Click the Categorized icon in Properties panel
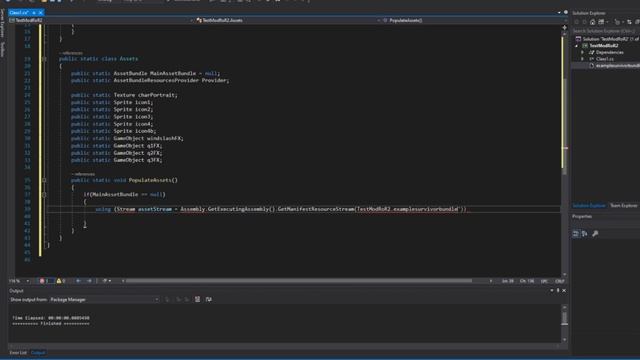The width and height of the screenshot is (640, 360). coord(576,233)
